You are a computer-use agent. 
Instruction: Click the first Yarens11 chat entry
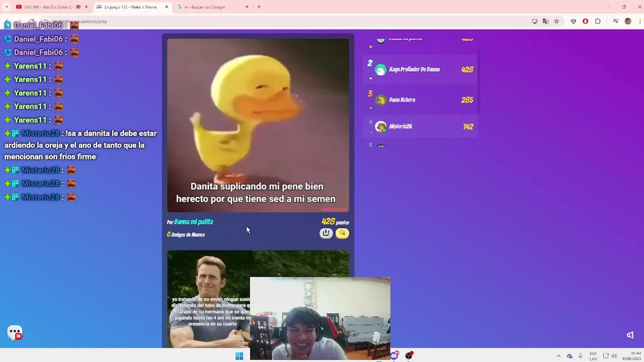pyautogui.click(x=33, y=66)
